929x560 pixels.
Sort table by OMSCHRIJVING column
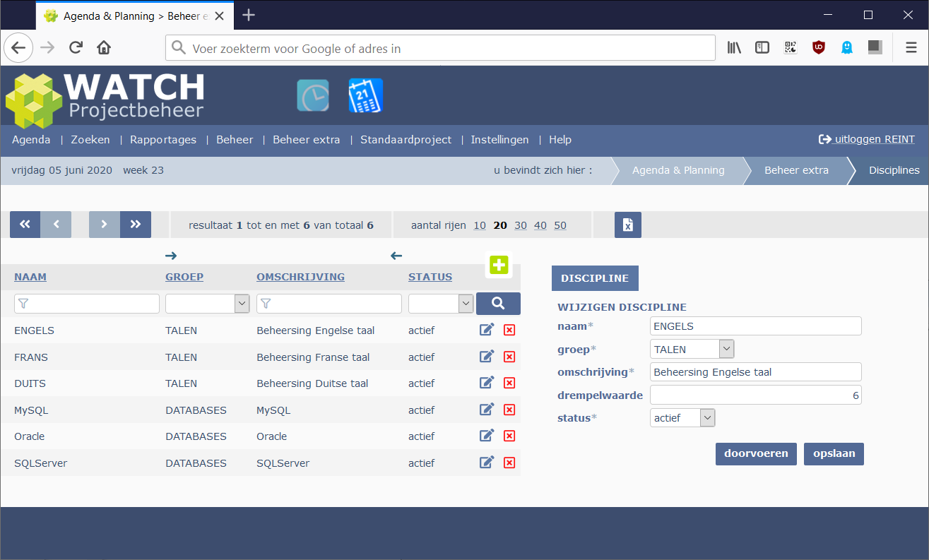[300, 277]
